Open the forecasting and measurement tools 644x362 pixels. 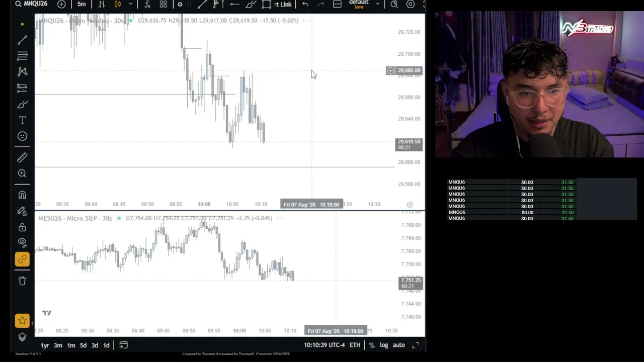point(22,88)
